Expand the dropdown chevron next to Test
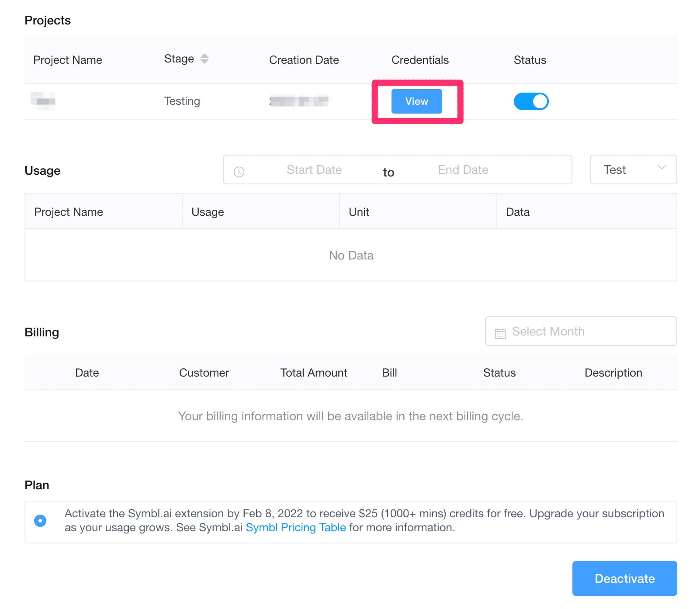The width and height of the screenshot is (700, 609). tap(662, 167)
